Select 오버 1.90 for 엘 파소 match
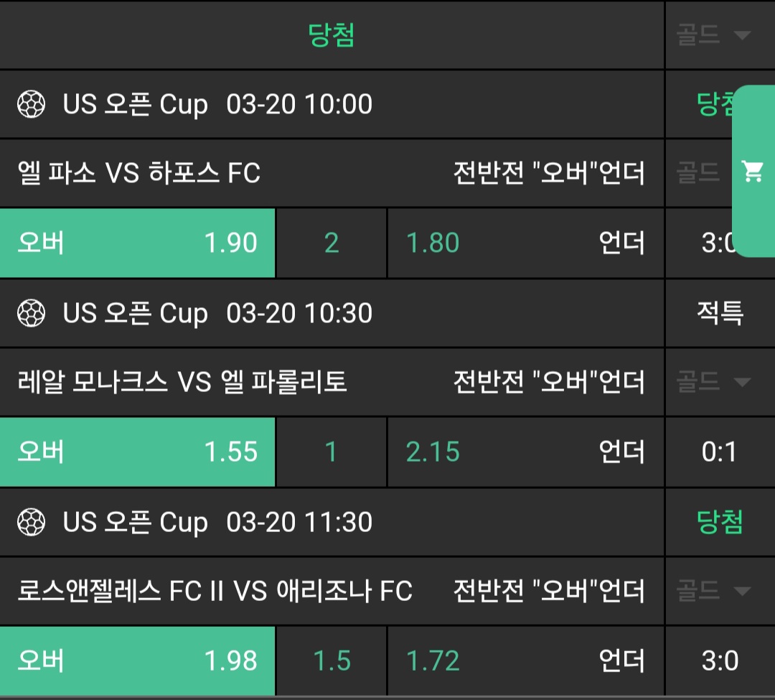Screen dimensions: 775x700 [138, 243]
